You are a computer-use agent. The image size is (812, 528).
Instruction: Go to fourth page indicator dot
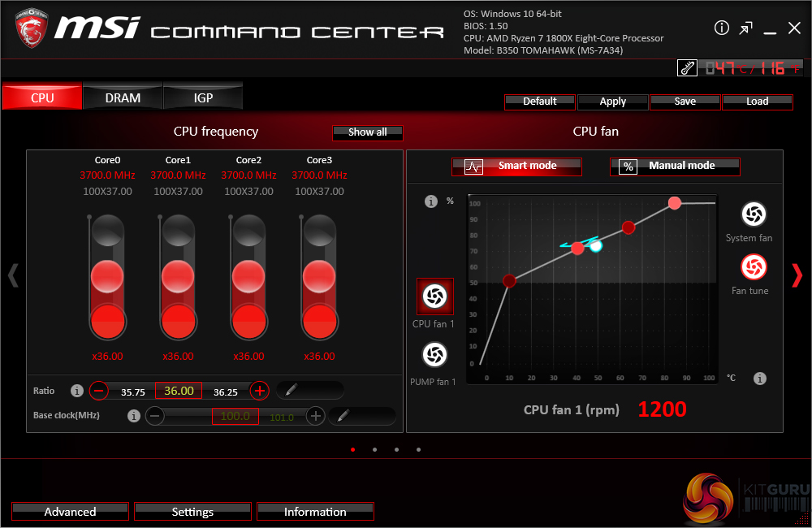[x=418, y=450]
